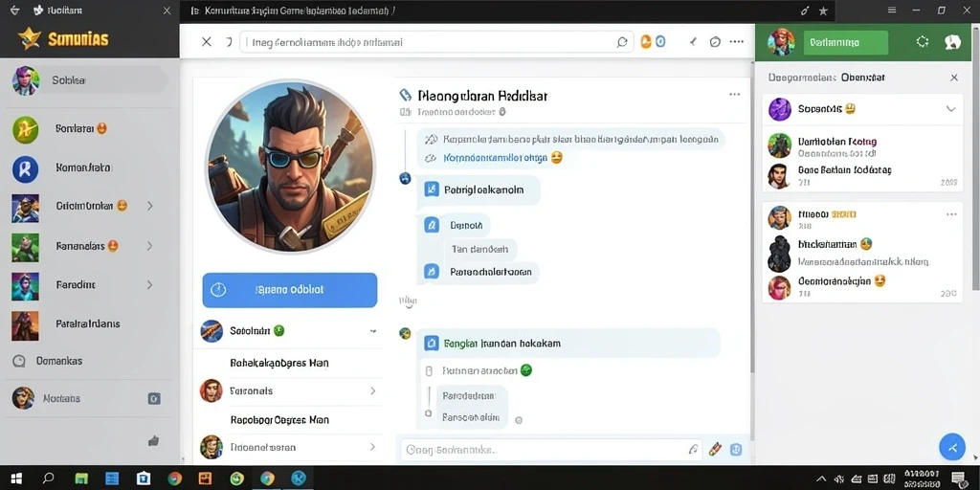Expand the Drdoenehsatan row chevron

pyautogui.click(x=372, y=447)
